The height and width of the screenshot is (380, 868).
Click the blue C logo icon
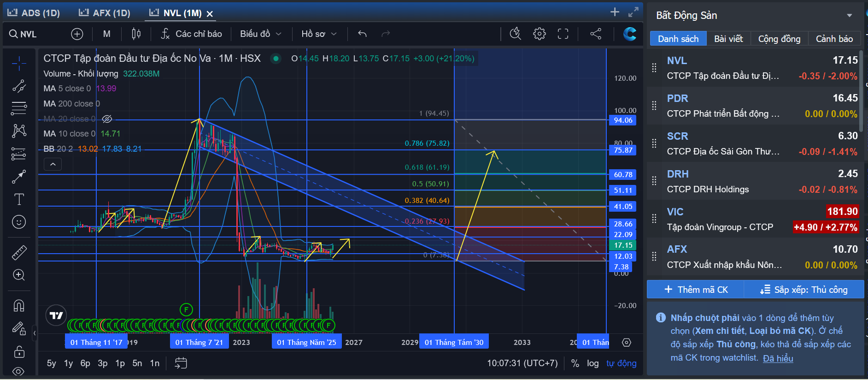click(x=630, y=34)
